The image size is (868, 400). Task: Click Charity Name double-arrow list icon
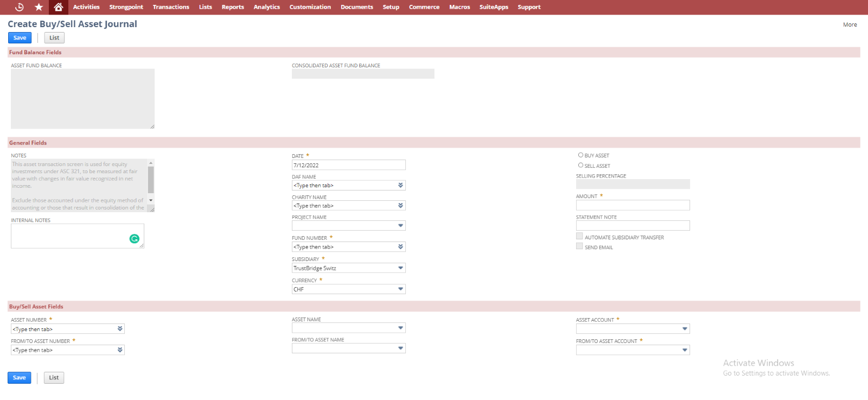click(400, 206)
